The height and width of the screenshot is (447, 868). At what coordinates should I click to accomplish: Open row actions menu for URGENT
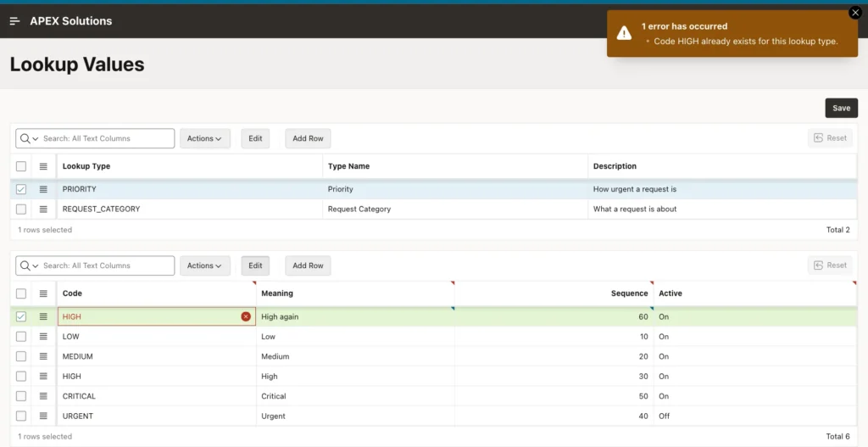tap(43, 416)
